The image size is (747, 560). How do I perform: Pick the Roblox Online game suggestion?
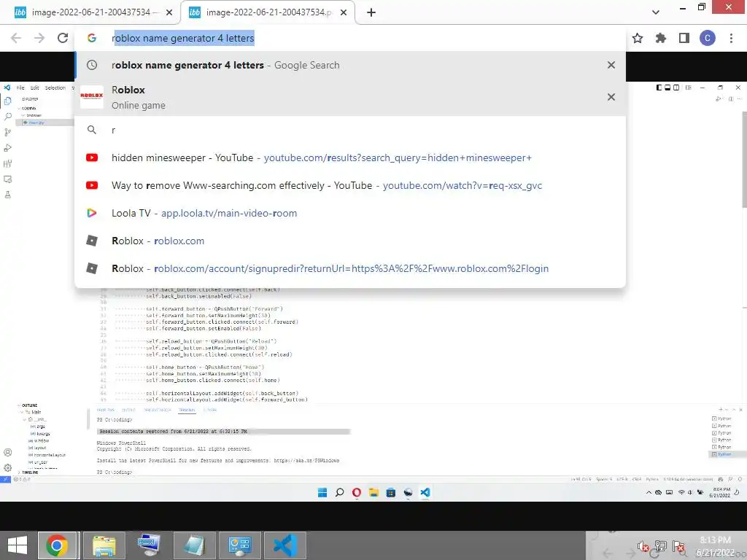tap(350, 97)
